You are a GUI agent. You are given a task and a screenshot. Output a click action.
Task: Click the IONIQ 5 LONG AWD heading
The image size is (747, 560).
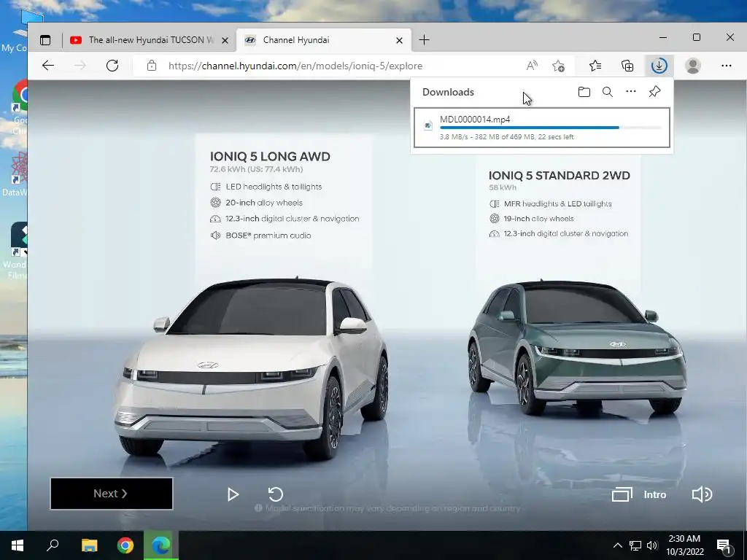click(x=270, y=156)
